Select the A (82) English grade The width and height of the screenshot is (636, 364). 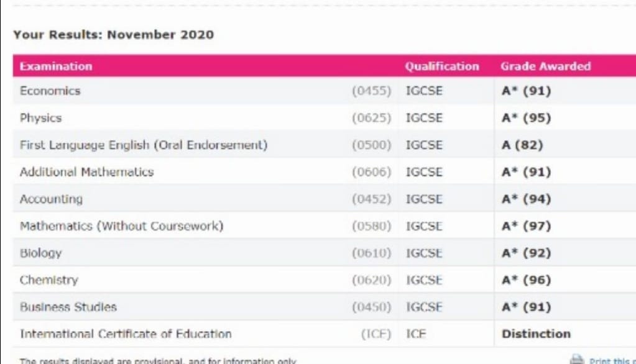(522, 145)
